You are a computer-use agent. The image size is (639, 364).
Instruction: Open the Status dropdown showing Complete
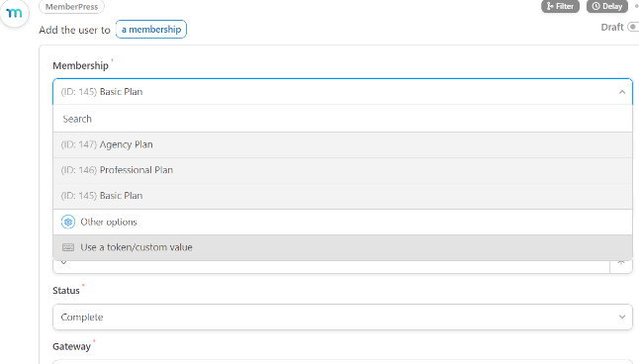pyautogui.click(x=342, y=318)
